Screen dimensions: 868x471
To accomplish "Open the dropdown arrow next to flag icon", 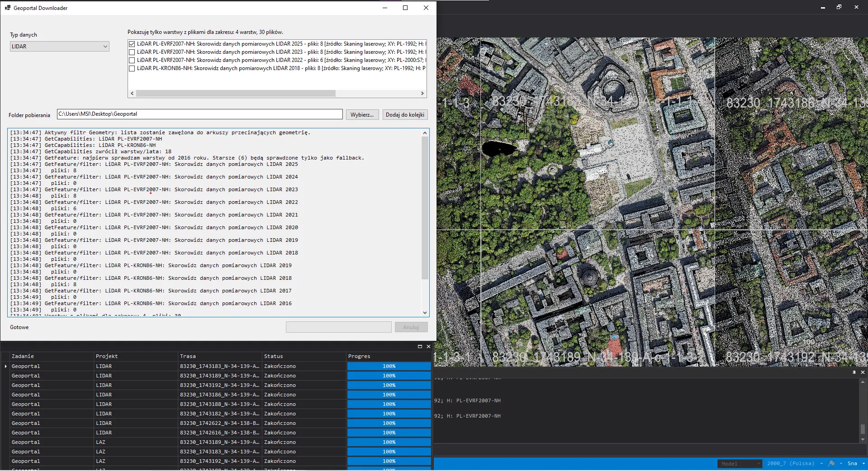I will [841, 463].
